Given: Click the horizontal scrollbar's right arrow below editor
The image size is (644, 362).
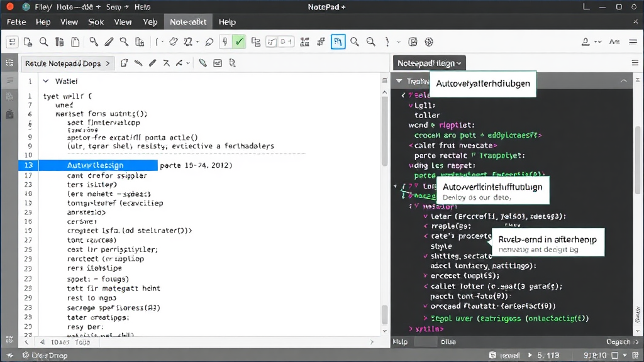Looking at the screenshot, I should point(372,342).
